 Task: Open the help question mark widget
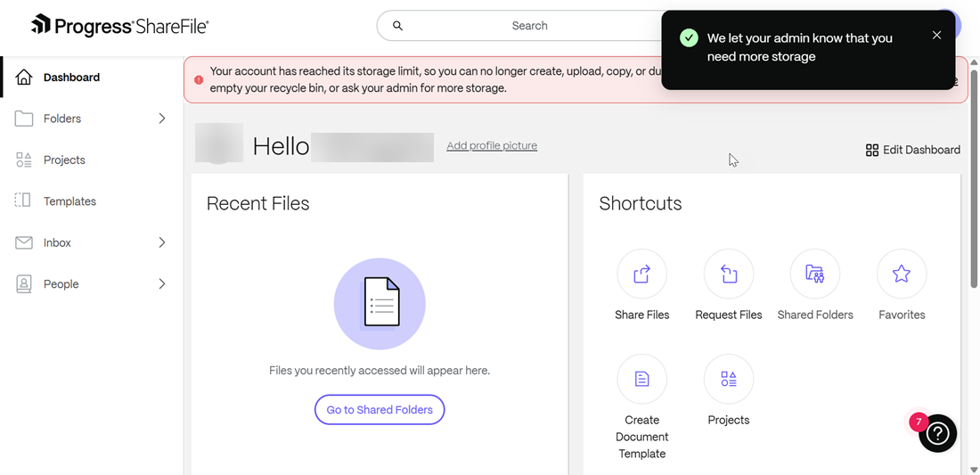click(937, 433)
